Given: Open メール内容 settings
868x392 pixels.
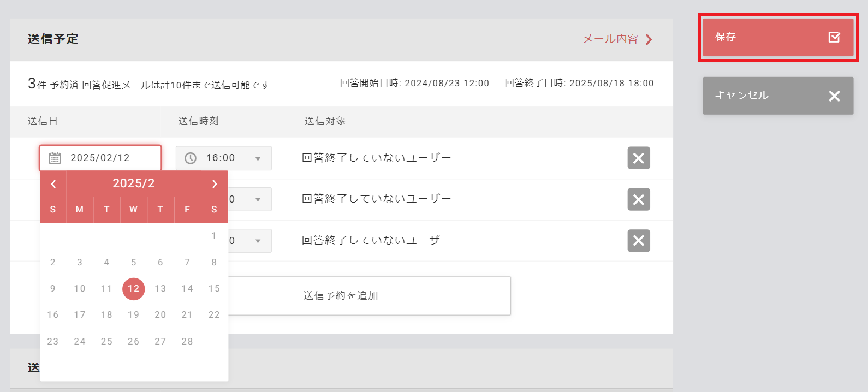Looking at the screenshot, I should [611, 39].
